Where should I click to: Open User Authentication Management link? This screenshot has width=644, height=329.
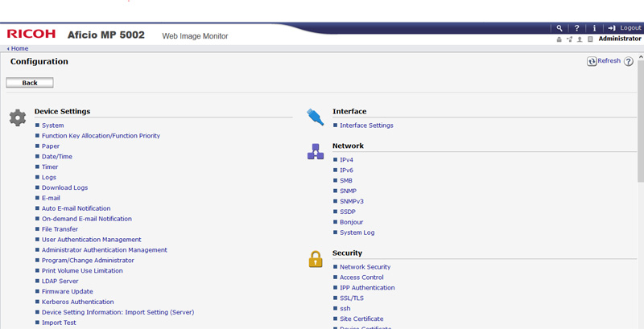point(91,240)
